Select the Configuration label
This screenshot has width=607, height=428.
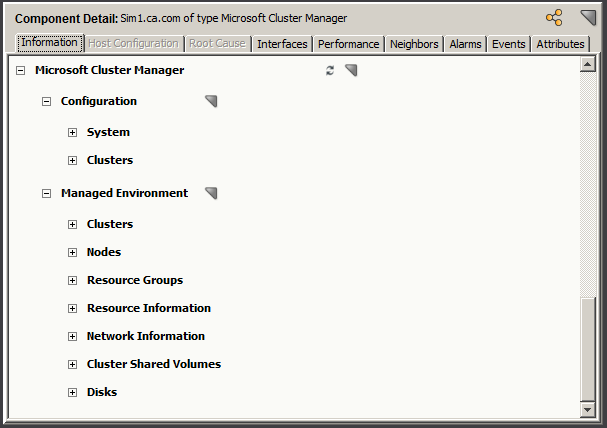pyautogui.click(x=99, y=101)
